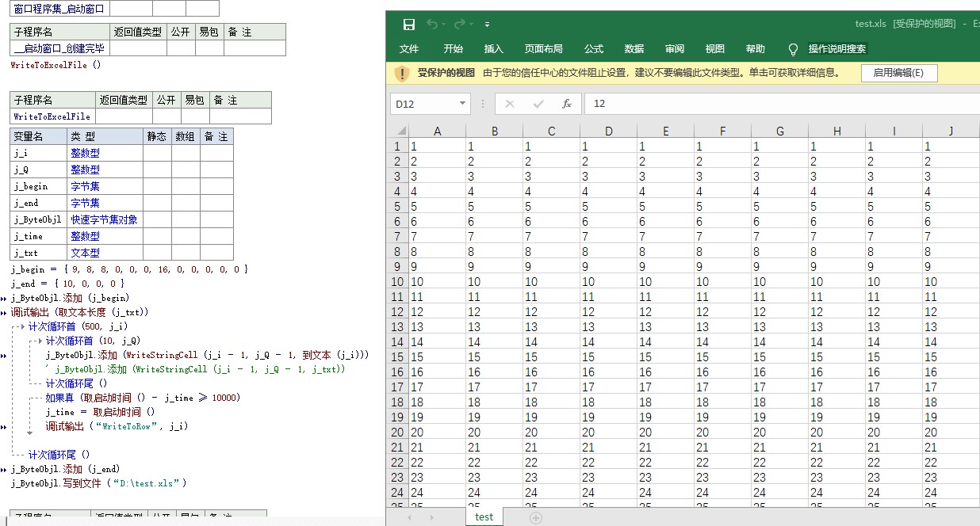Screen dimensions: 980x526
Task: Click the next sheet navigation arrow
Action: click(x=432, y=517)
